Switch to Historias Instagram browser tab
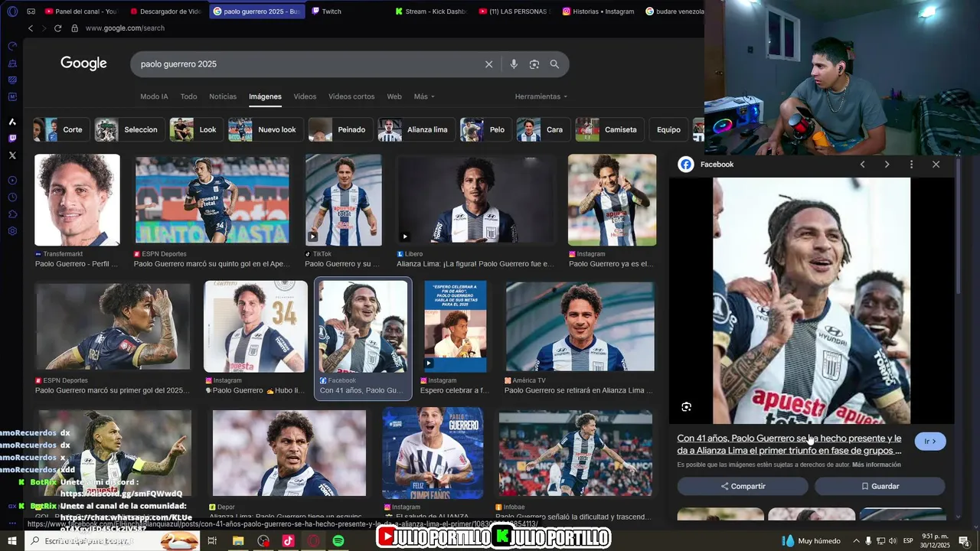The height and width of the screenshot is (551, 980). click(x=599, y=11)
